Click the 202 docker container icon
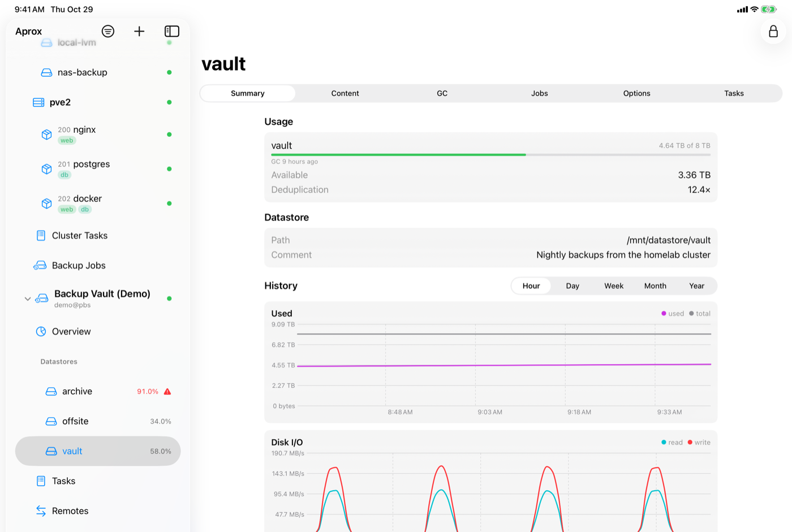Screen dimensions: 792x532 47,204
